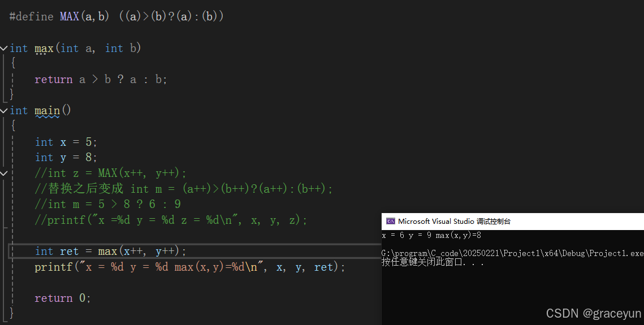Click the max function name in declaration
This screenshot has height=325, width=644.
(44, 49)
